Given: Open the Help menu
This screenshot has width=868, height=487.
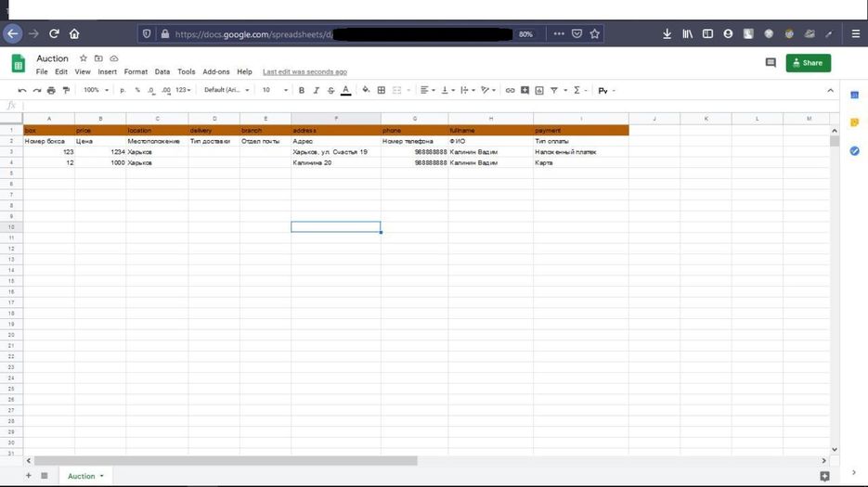Looking at the screenshot, I should (x=244, y=72).
